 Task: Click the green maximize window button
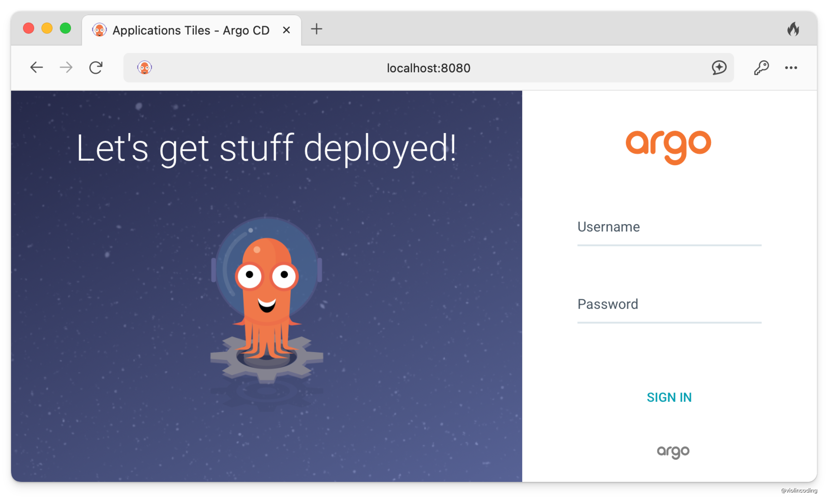tap(65, 28)
